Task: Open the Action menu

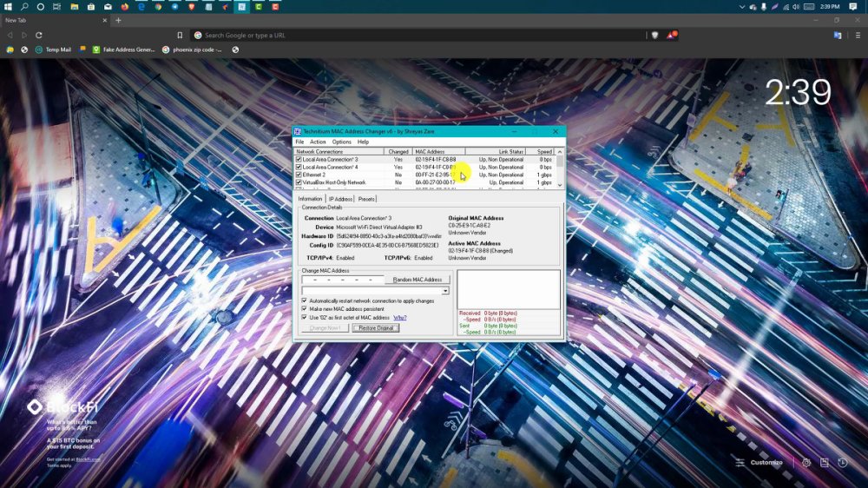Action: tap(318, 142)
